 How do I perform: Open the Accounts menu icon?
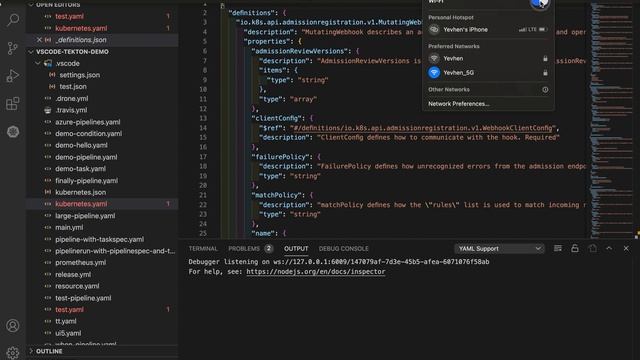(13, 325)
